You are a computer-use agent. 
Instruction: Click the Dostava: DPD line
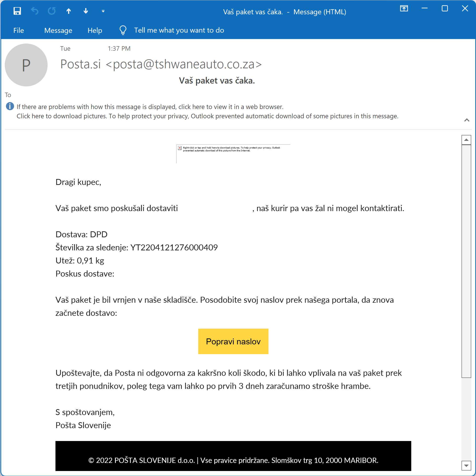(82, 234)
